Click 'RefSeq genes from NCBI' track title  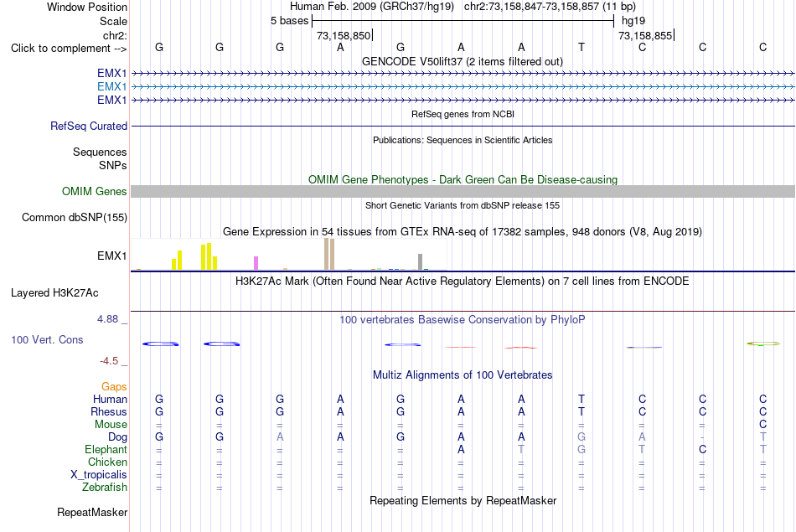[x=463, y=114]
